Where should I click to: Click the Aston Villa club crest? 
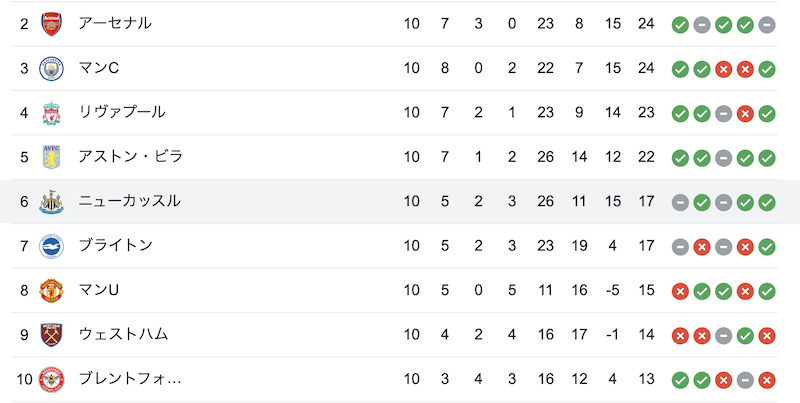click(51, 157)
